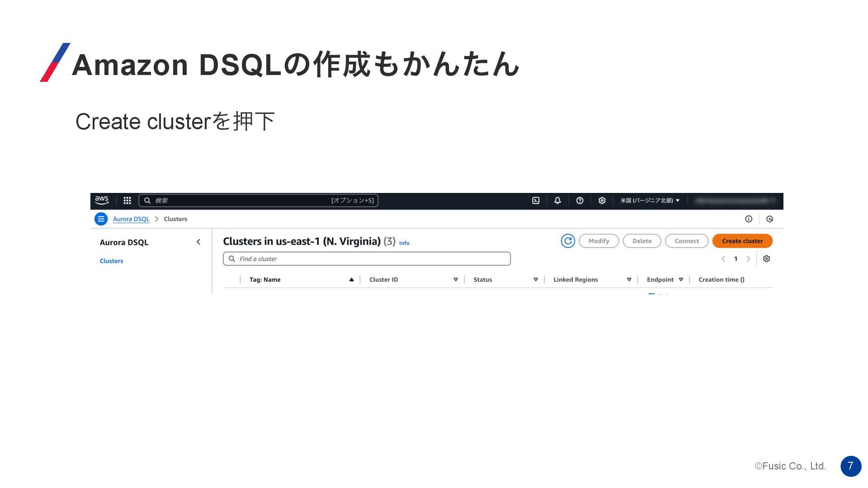
Task: Sort by Status column arrow
Action: click(x=536, y=280)
